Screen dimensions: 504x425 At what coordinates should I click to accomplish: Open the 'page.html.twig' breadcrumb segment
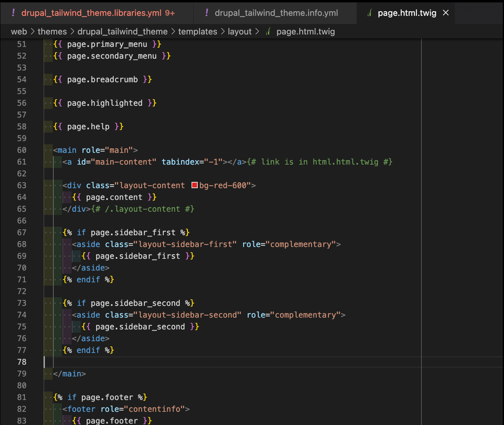click(x=306, y=32)
